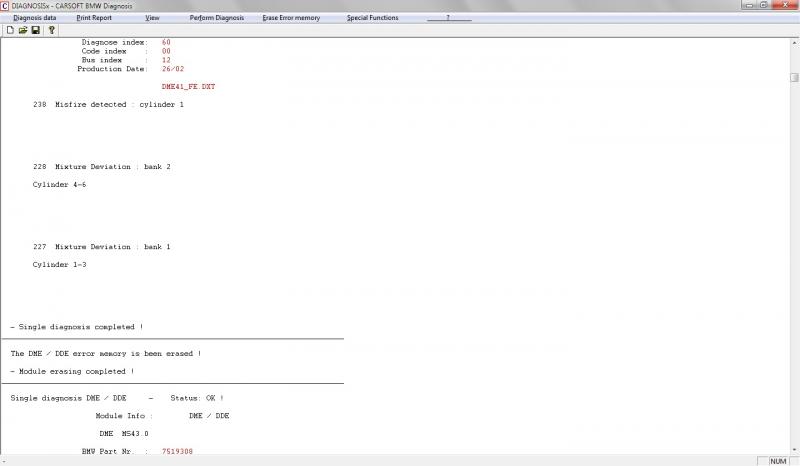Click the Help question mark toolbar icon

tap(52, 30)
